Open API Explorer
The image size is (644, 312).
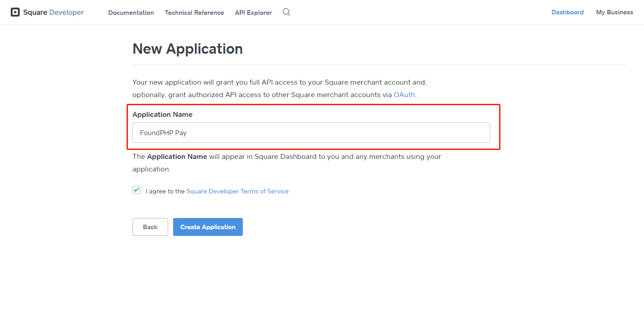pos(253,13)
